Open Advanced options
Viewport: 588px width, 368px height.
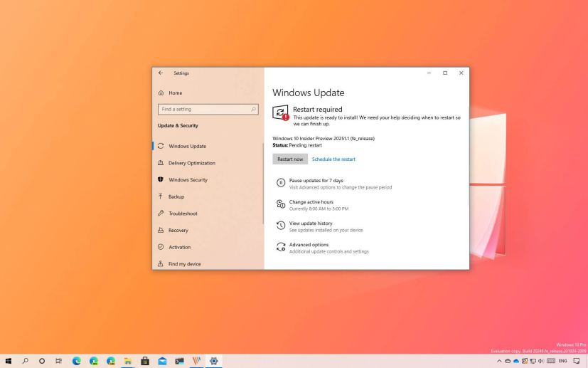(309, 245)
